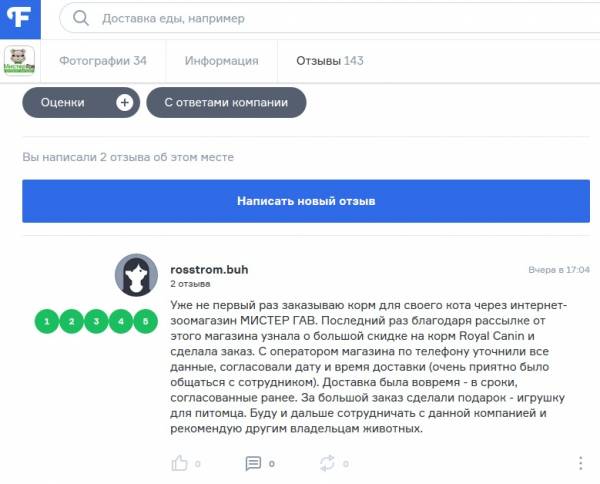Click rosstrom.buh user avatar
This screenshot has height=484, width=600.
click(136, 275)
